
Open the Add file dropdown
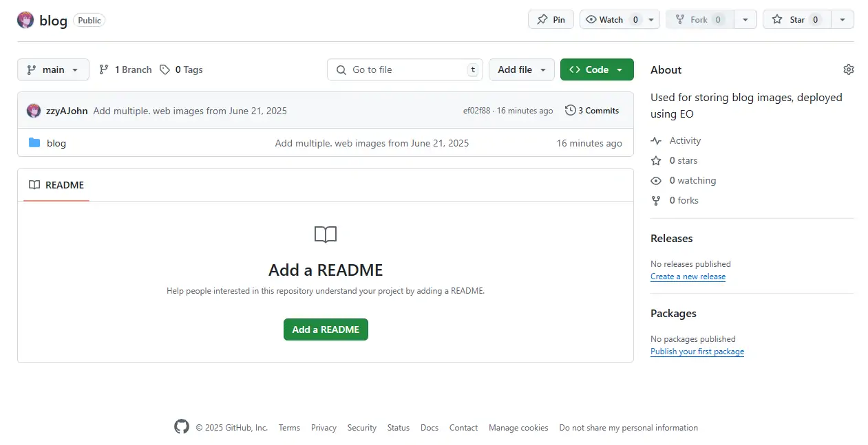pos(522,69)
